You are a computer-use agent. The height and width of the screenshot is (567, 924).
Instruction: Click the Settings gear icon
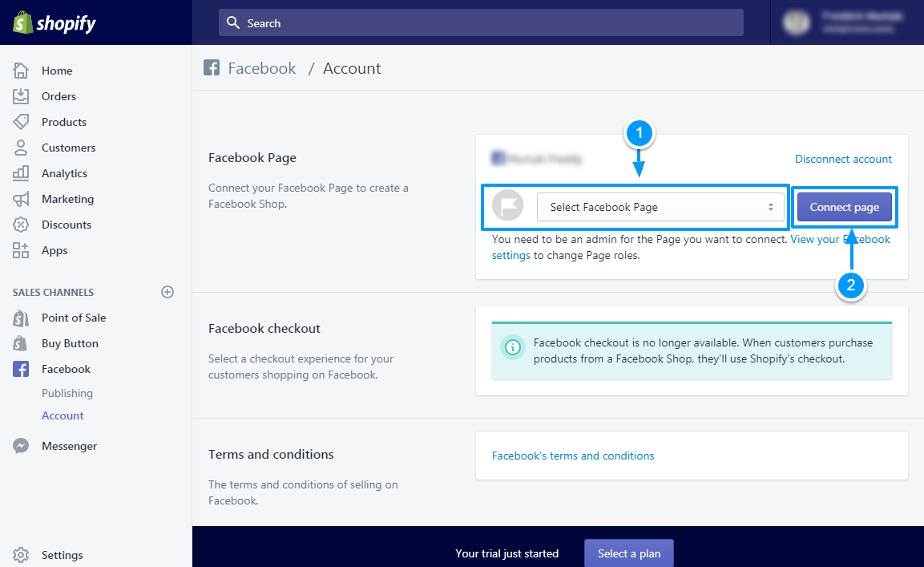21,555
